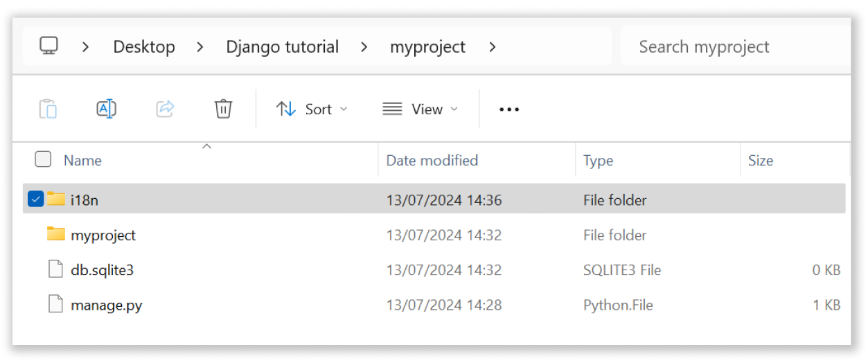Screen dimensions: 868x363
Task: Click myproject in the address breadcrumb
Action: tap(427, 47)
